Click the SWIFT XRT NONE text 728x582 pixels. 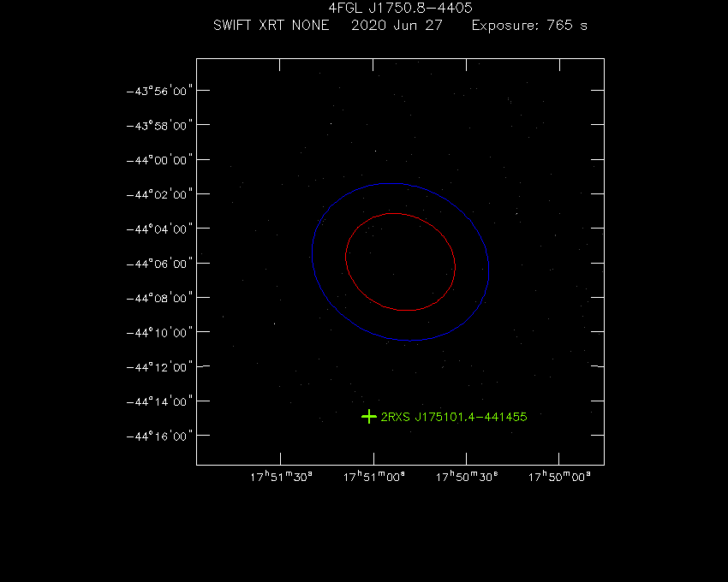[272, 25]
